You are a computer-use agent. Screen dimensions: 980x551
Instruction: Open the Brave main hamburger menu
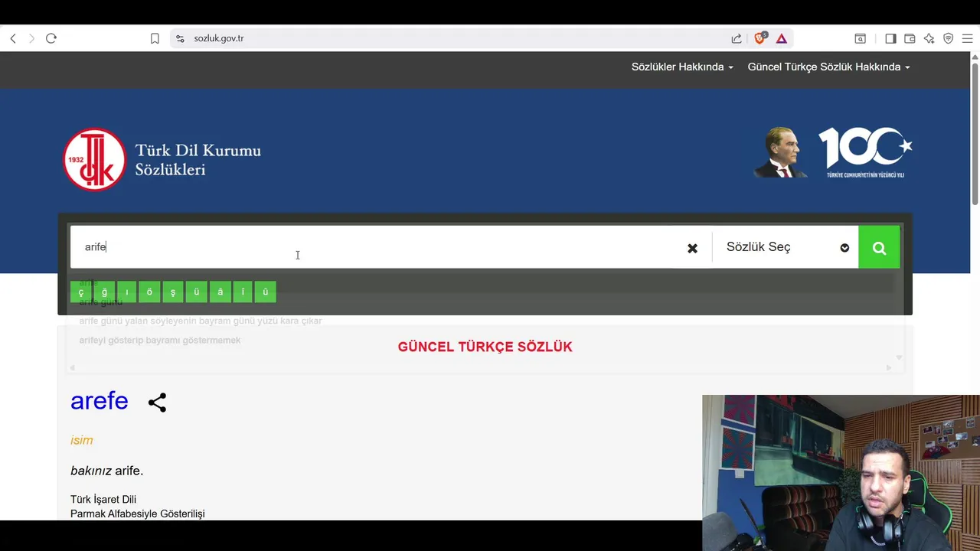tap(967, 38)
